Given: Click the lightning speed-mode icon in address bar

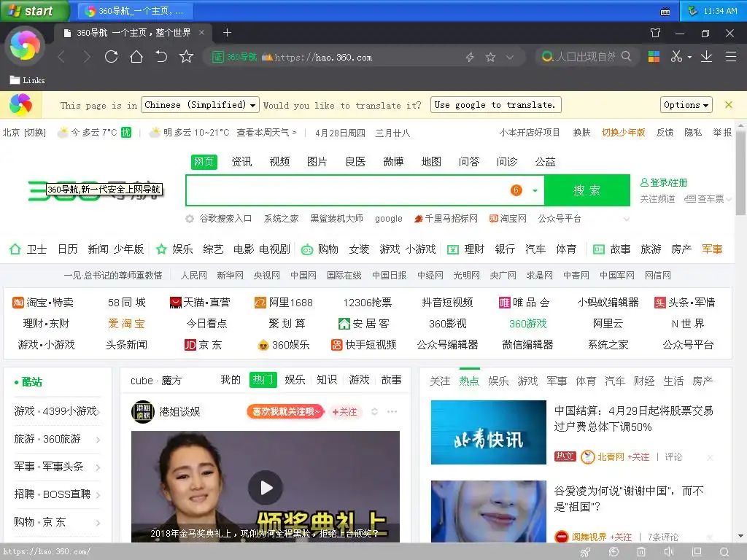Looking at the screenshot, I should coord(470,57).
